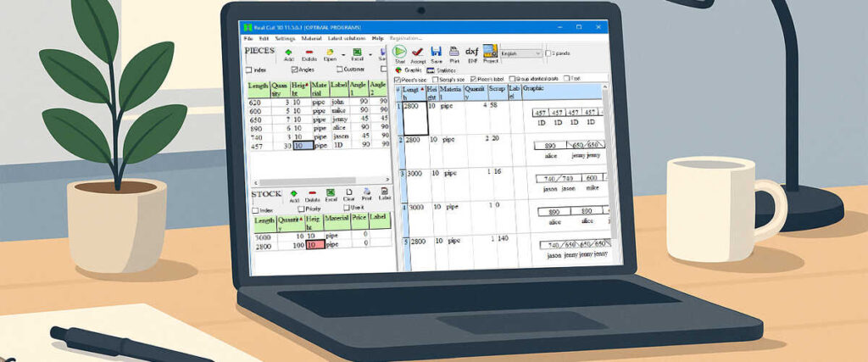868x362 pixels.
Task: Click the Print printer icon in main toolbar
Action: pyautogui.click(x=454, y=52)
